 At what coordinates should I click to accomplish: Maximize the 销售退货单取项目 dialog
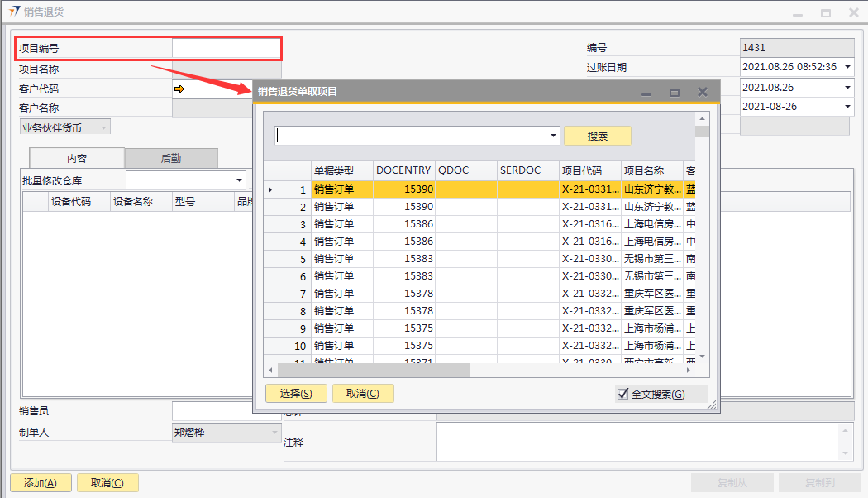(675, 92)
